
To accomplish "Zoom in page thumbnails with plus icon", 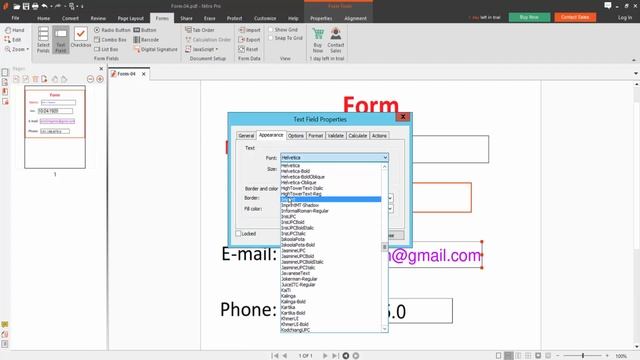I will point(100,79).
